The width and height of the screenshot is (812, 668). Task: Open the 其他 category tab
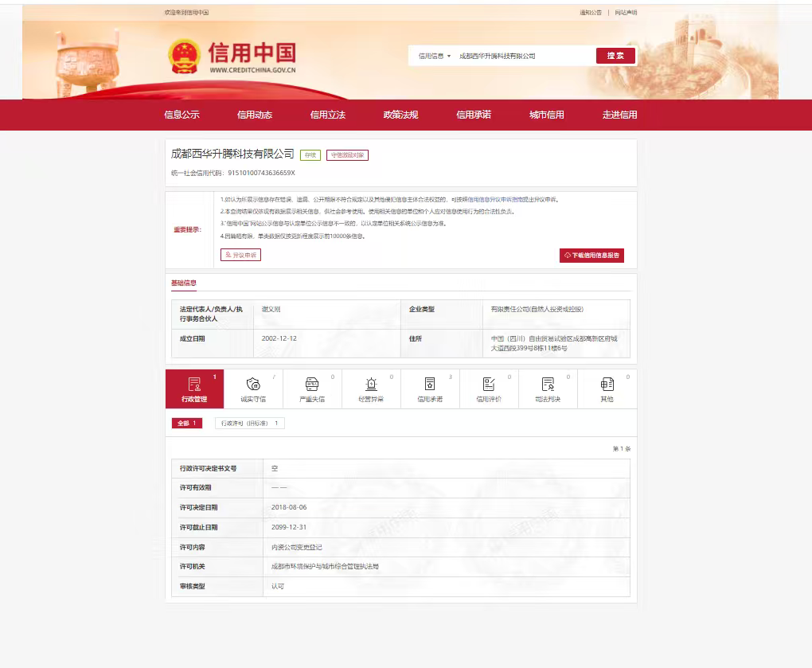(x=607, y=389)
